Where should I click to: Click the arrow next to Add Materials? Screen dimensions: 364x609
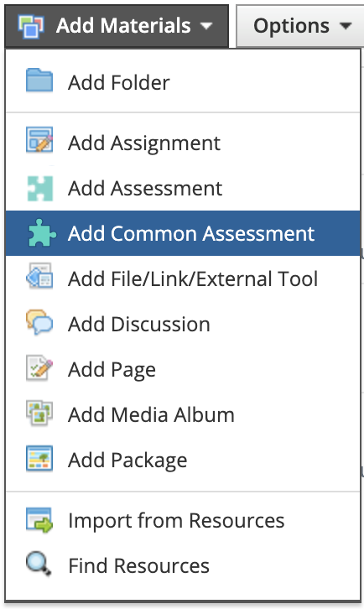coord(206,26)
